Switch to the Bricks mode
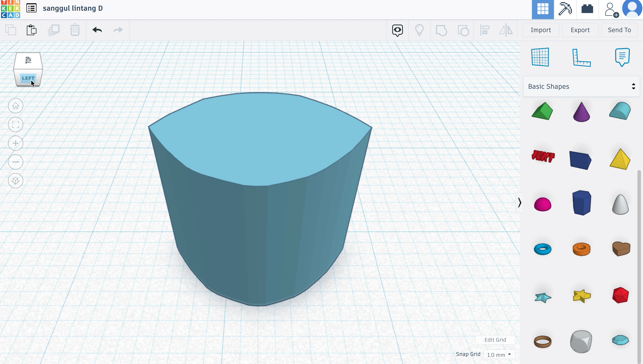This screenshot has height=364, width=643. pos(587,9)
